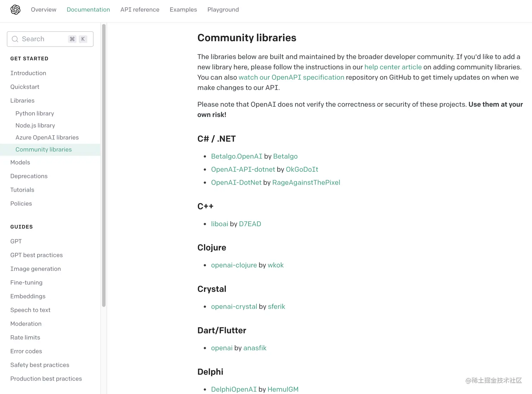
Task: Open the openai-clojure library link
Action: [234, 265]
